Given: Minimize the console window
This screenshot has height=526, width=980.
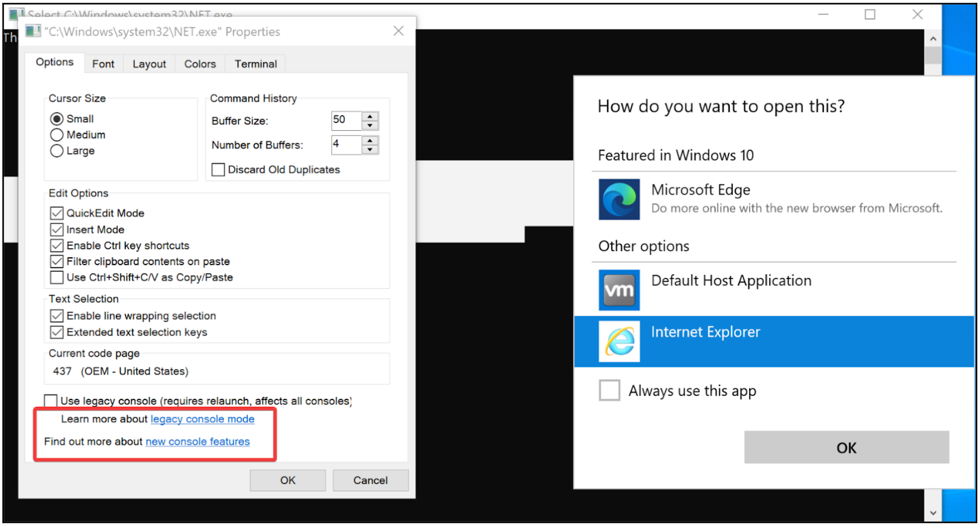Looking at the screenshot, I should click(x=823, y=15).
